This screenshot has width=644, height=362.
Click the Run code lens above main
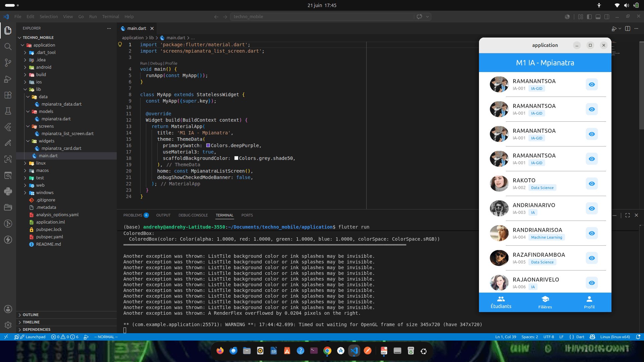point(144,63)
